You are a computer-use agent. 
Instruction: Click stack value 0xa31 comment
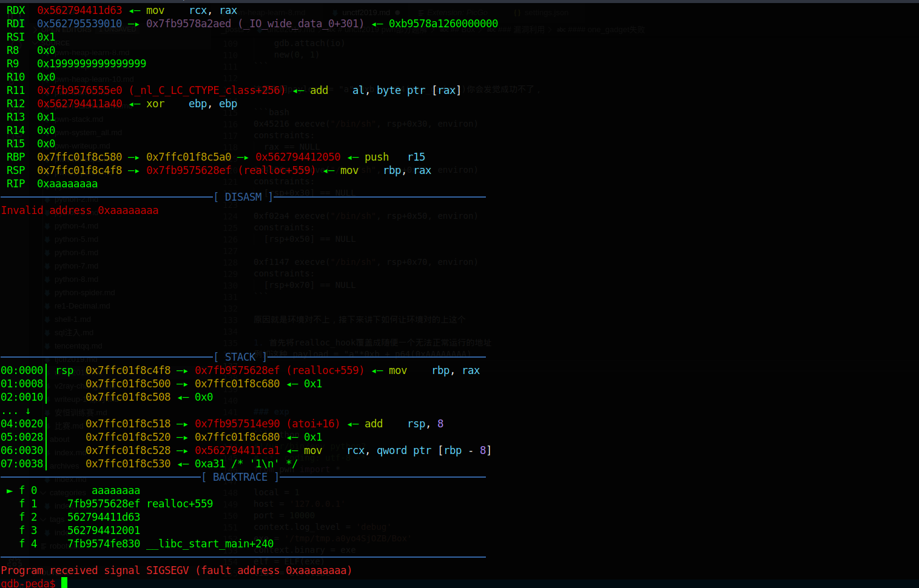click(x=246, y=464)
